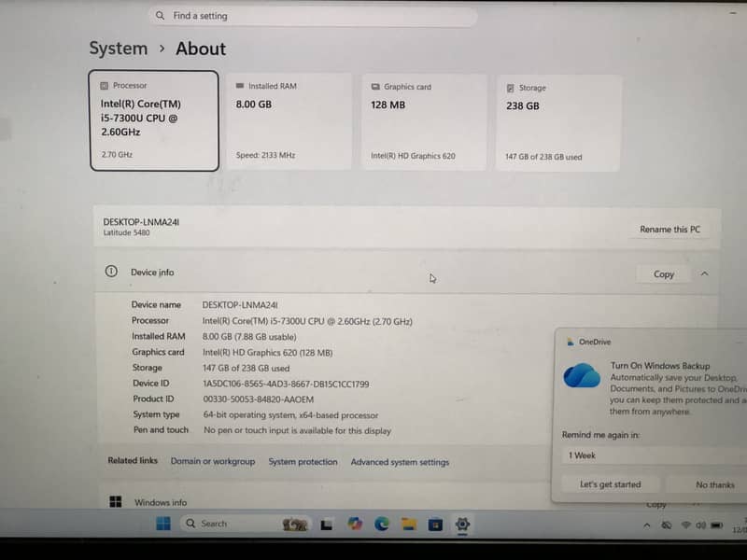Click the Device name value in Device info

tap(240, 305)
